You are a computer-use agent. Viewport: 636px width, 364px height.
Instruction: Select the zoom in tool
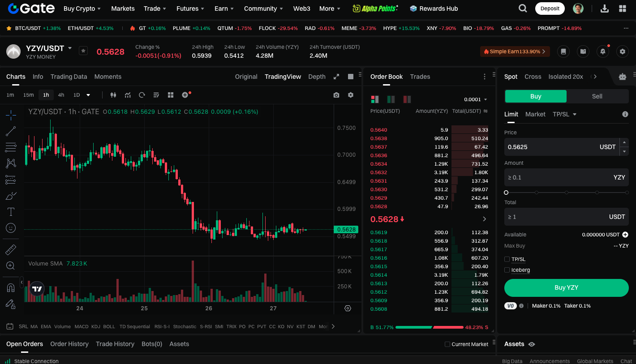click(x=11, y=266)
